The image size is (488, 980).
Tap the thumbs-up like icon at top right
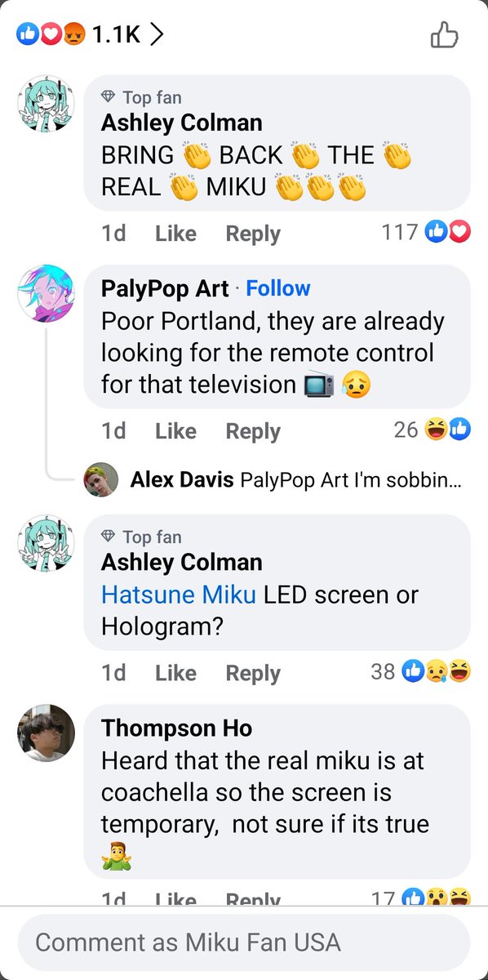click(444, 34)
